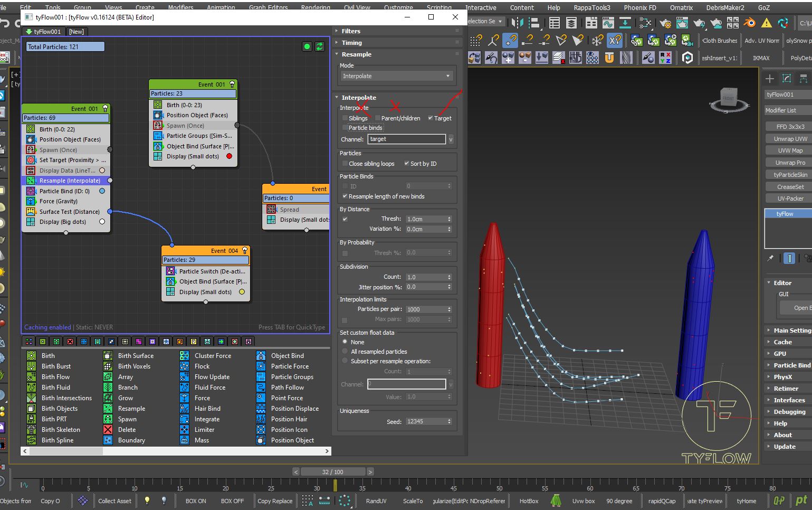812x510 pixels.
Task: Expand the Timing rollout
Action: click(x=351, y=43)
